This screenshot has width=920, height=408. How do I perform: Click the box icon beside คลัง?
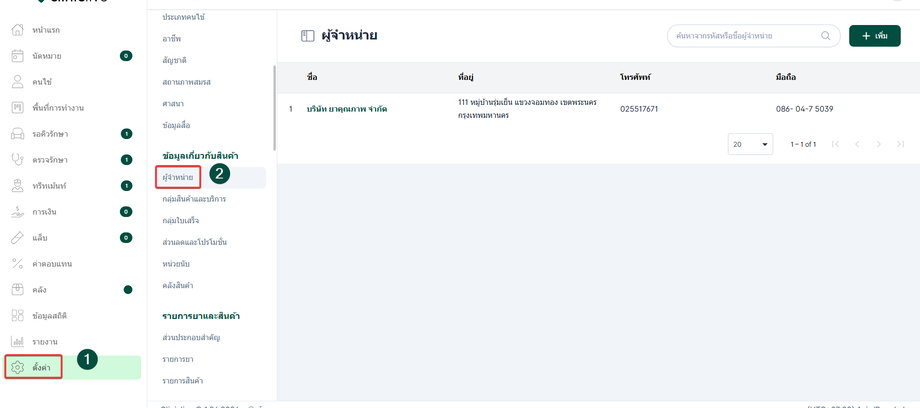point(18,289)
